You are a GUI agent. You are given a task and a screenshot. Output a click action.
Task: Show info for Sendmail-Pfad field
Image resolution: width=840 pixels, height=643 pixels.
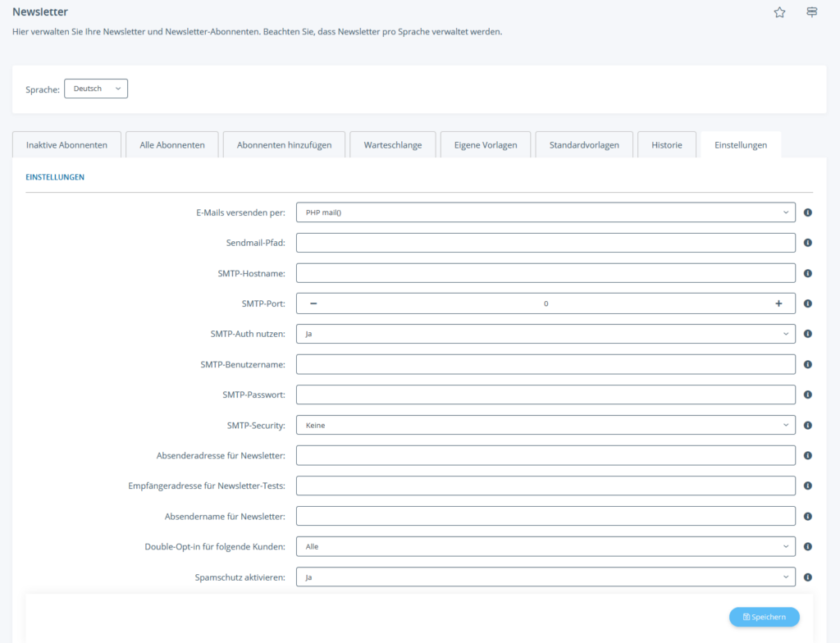point(808,243)
